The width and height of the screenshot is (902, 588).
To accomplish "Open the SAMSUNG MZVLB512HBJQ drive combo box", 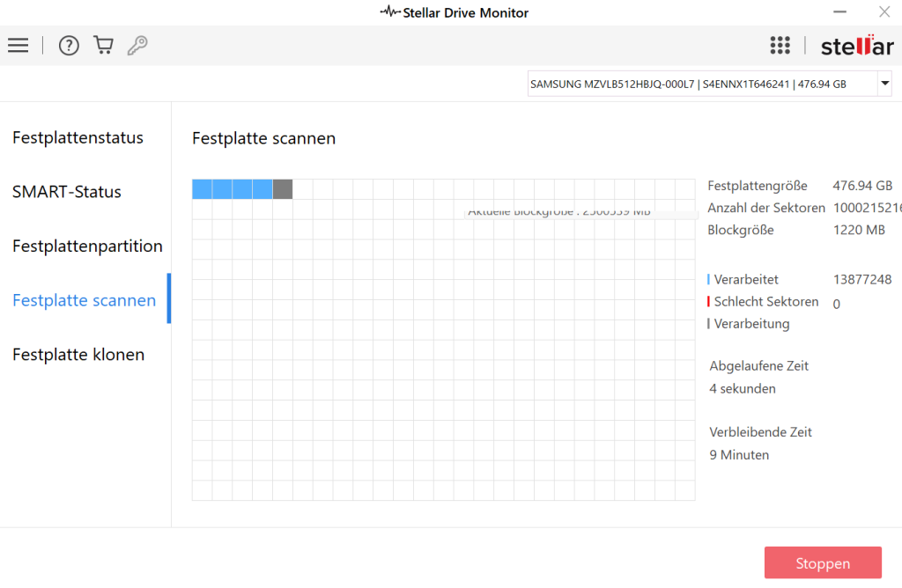I will [700, 85].
